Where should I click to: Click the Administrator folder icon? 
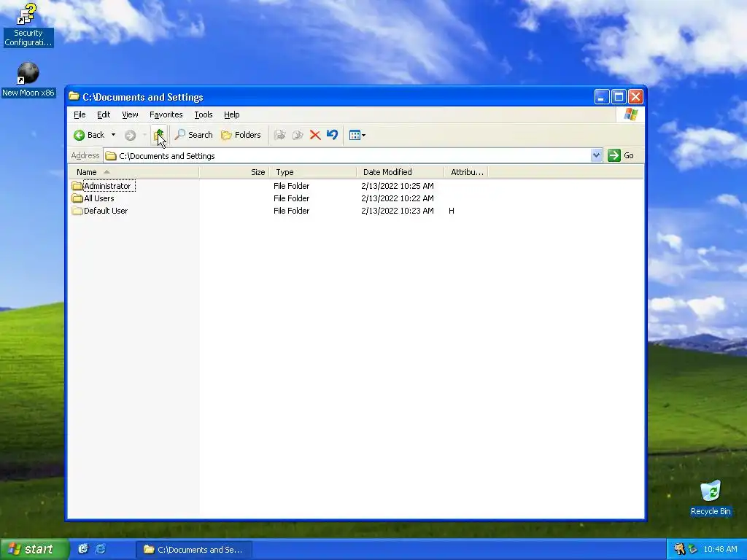(77, 186)
